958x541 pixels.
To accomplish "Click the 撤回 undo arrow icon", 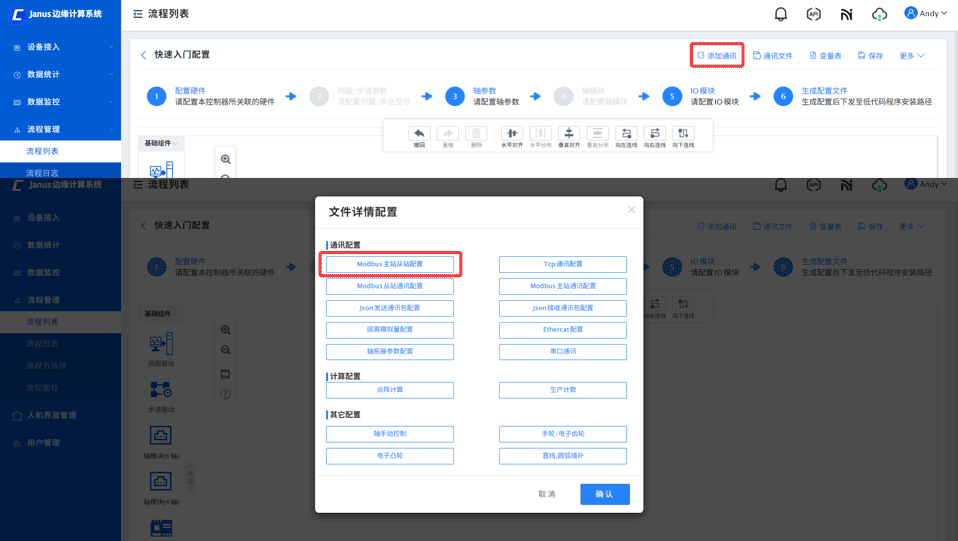I will coord(419,134).
